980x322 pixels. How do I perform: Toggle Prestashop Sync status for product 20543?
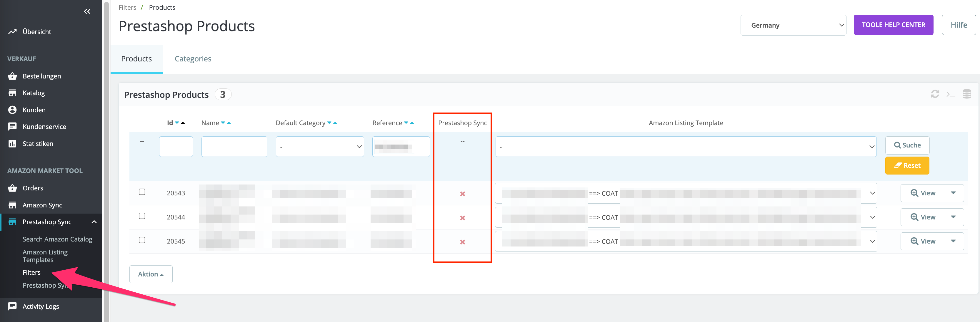point(463,194)
